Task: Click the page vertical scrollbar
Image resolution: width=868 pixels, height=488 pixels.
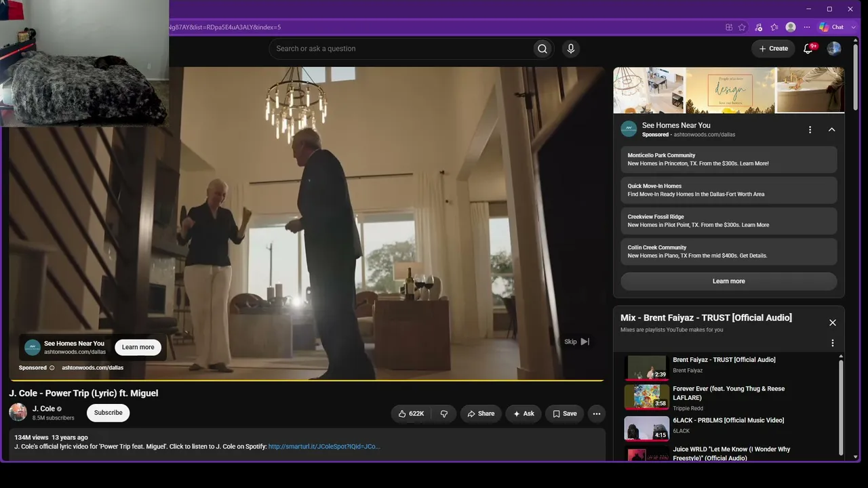Action: 855,78
